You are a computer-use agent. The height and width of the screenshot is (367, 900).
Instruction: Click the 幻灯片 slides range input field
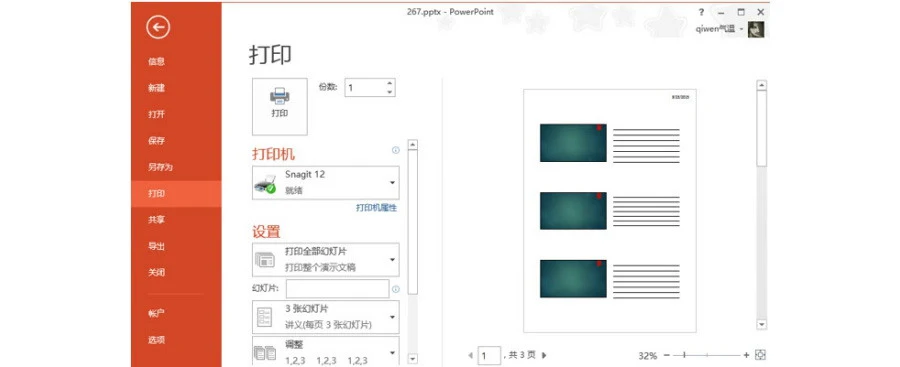(x=338, y=289)
